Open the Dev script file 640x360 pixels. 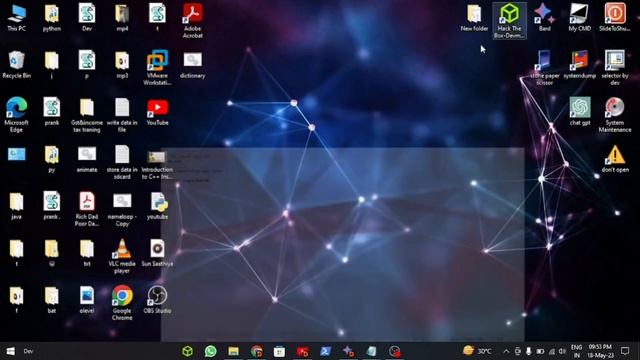click(x=87, y=18)
